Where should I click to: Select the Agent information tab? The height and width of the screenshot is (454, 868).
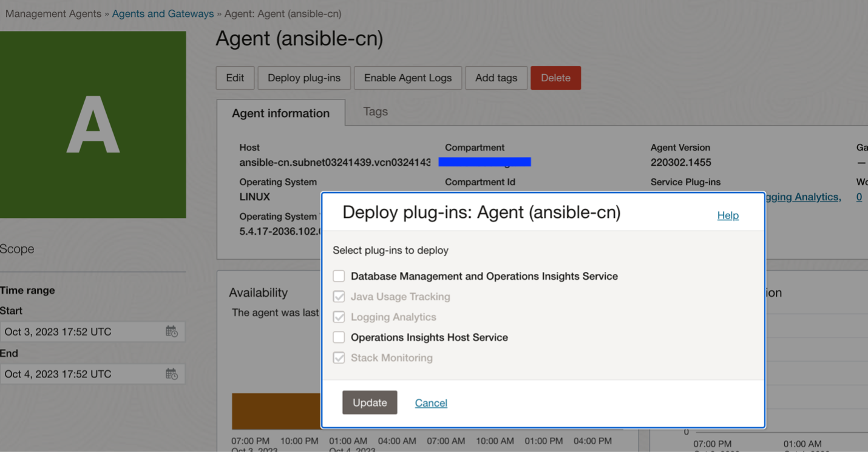pos(280,113)
